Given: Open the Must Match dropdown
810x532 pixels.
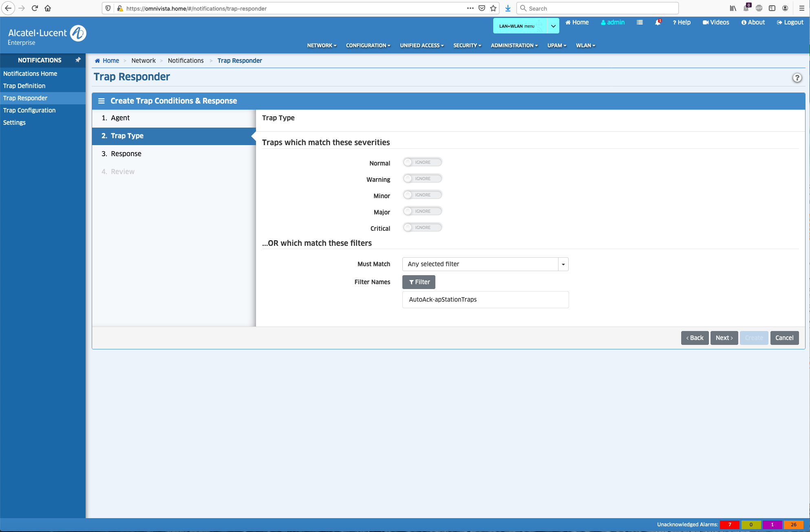Looking at the screenshot, I should pos(485,264).
